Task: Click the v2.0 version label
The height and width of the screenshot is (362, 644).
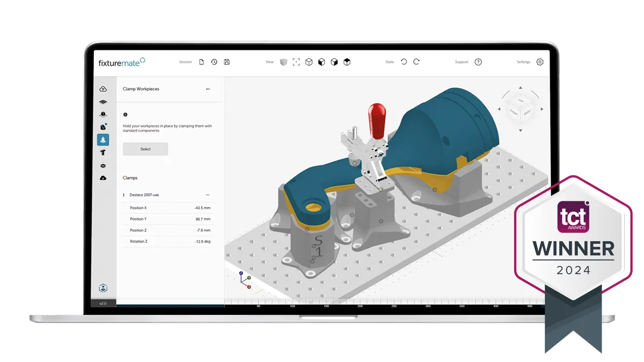Action: 103,304
